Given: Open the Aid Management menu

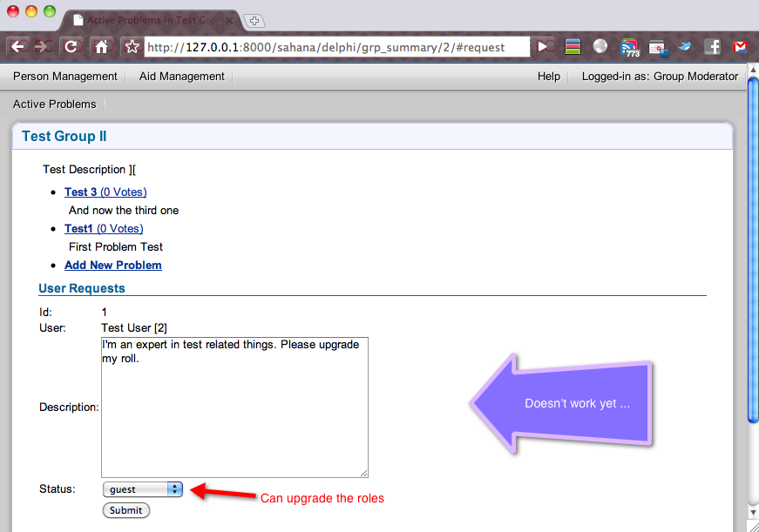Looking at the screenshot, I should pyautogui.click(x=182, y=77).
